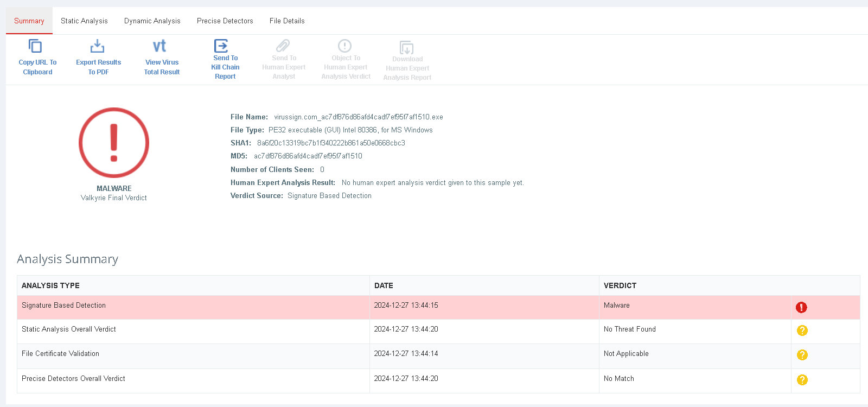Open the View Virus Total Result icon
The width and height of the screenshot is (868, 407).
pos(159,46)
